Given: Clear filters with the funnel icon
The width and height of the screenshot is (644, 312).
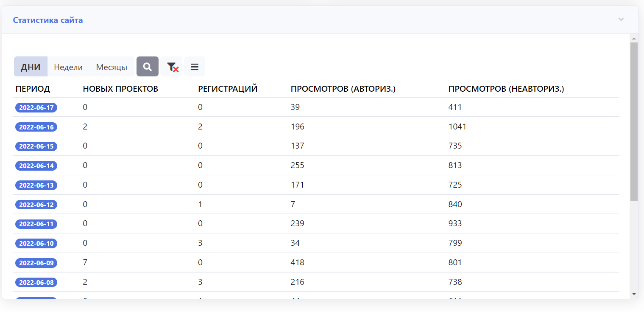Looking at the screenshot, I should (172, 67).
